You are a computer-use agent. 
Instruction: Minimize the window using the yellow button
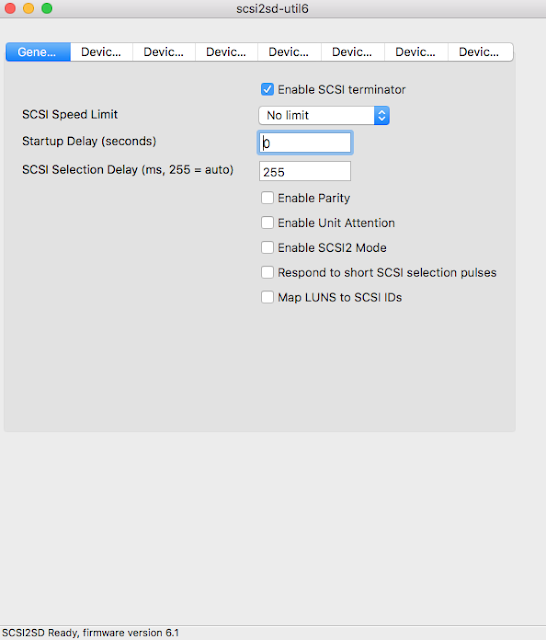29,8
